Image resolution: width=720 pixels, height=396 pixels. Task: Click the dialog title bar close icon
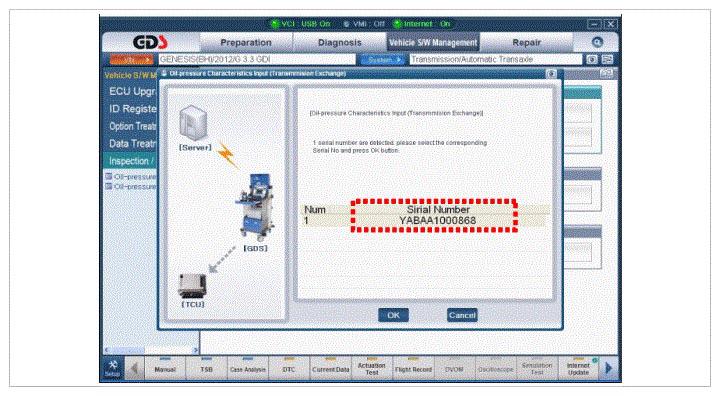tap(551, 74)
